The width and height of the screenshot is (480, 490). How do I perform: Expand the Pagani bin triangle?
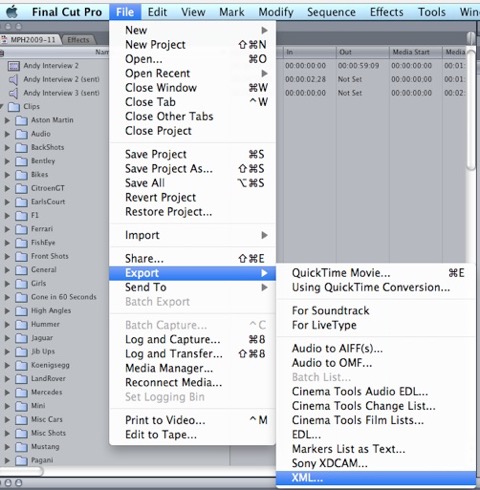click(x=7, y=461)
